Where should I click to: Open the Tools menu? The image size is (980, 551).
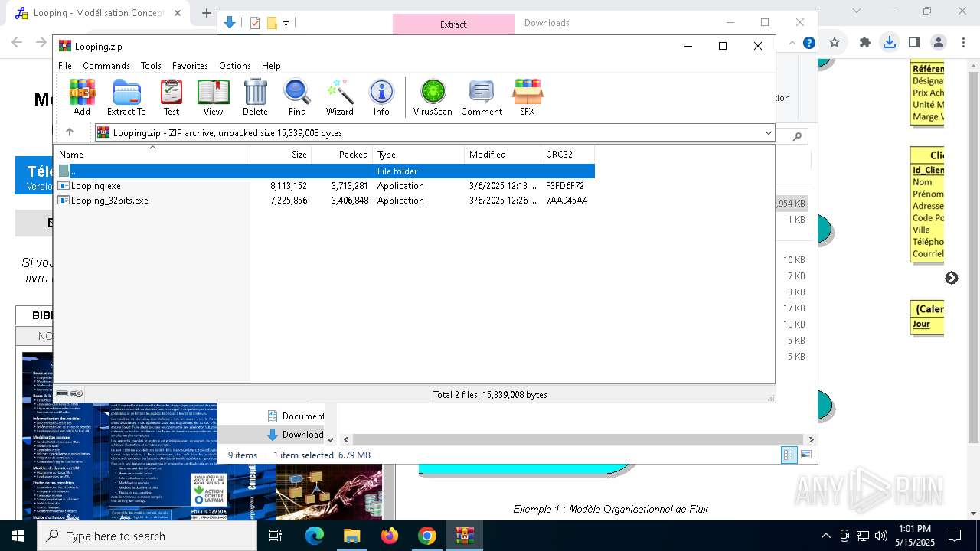151,66
